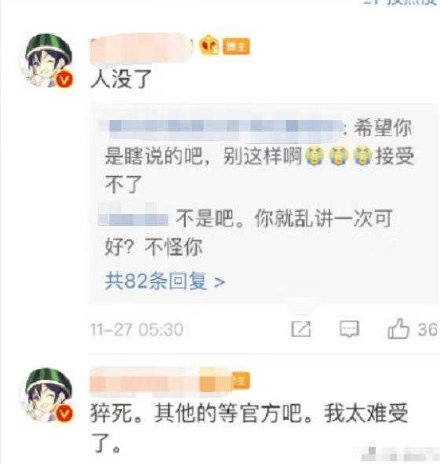The height and width of the screenshot is (464, 440).
Task: Expand 共82条回复 replies link
Action: (x=165, y=281)
